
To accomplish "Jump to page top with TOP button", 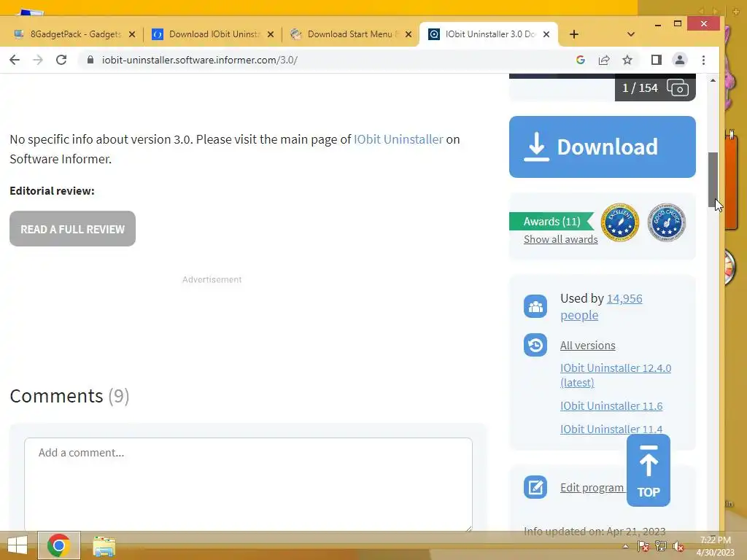I will click(649, 470).
